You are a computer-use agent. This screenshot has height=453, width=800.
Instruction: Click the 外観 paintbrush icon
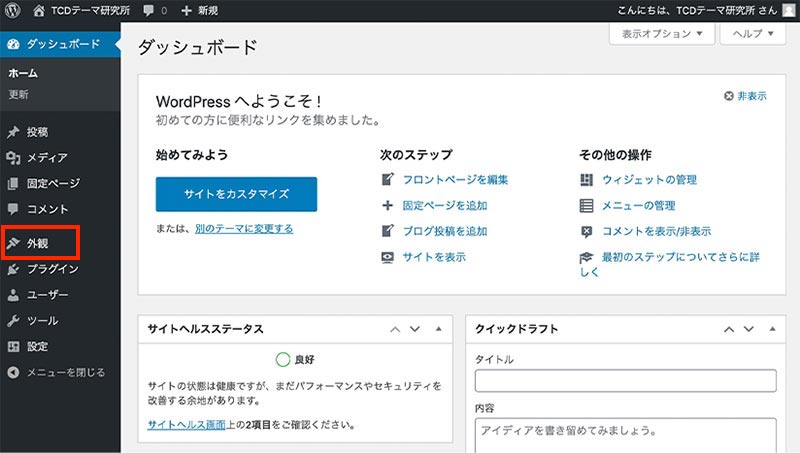point(13,243)
